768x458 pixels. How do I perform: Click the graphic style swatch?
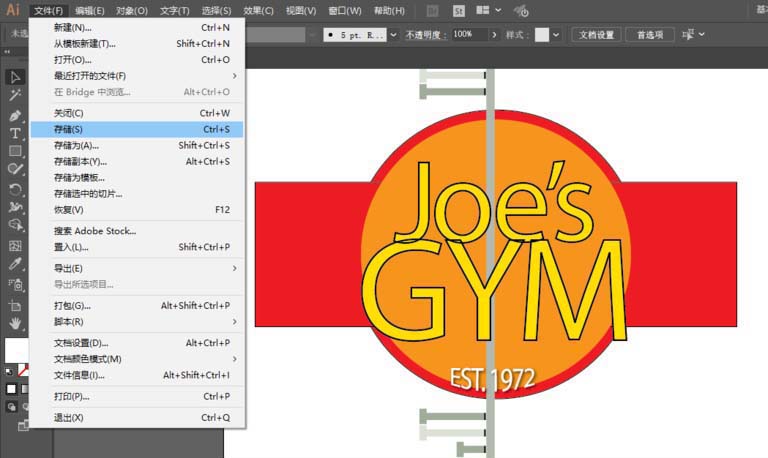tap(542, 35)
